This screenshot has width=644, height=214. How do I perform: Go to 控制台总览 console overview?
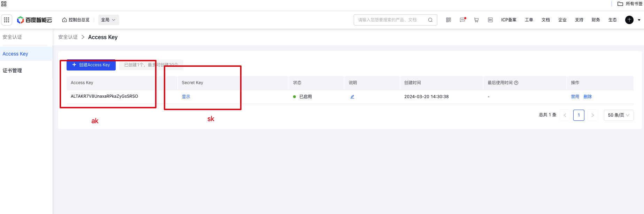76,20
